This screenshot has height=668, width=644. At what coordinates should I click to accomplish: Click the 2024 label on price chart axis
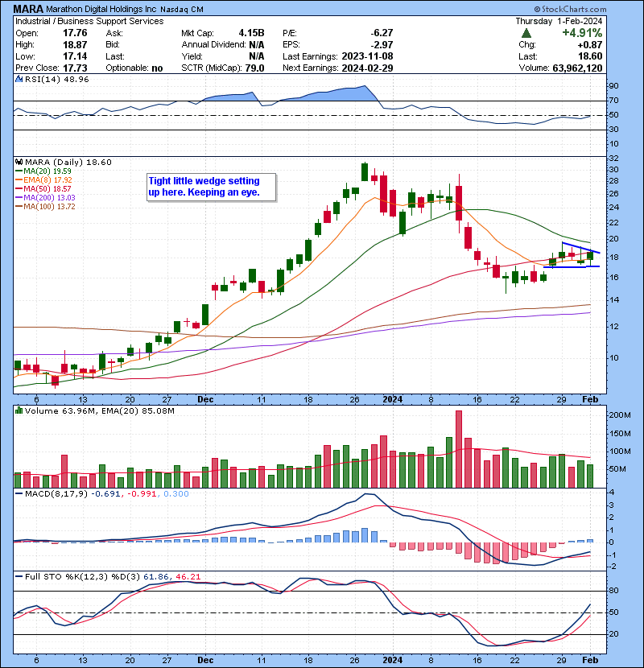pos(393,400)
